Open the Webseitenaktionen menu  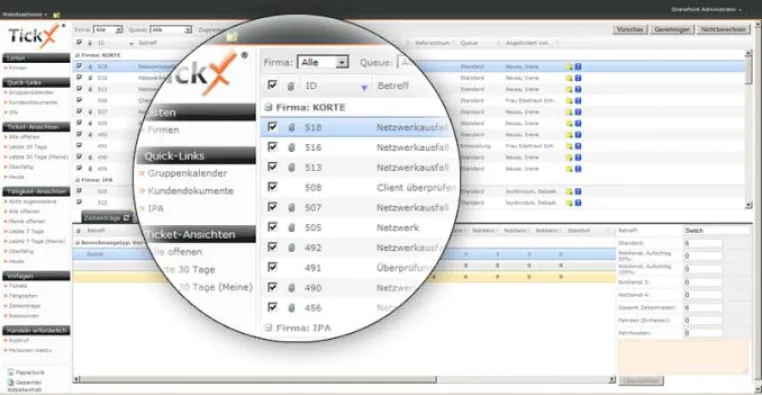coord(24,15)
